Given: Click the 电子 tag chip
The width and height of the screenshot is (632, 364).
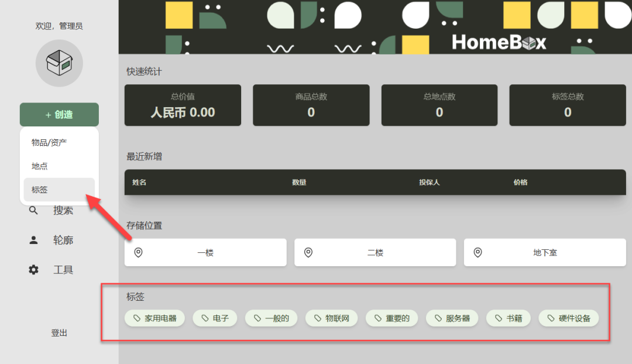Looking at the screenshot, I should coord(214,318).
